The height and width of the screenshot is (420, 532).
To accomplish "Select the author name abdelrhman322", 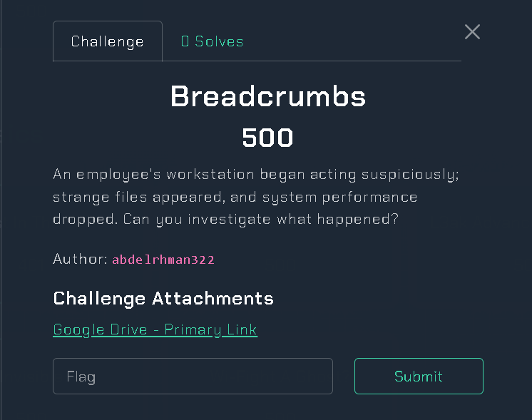I will pyautogui.click(x=163, y=260).
